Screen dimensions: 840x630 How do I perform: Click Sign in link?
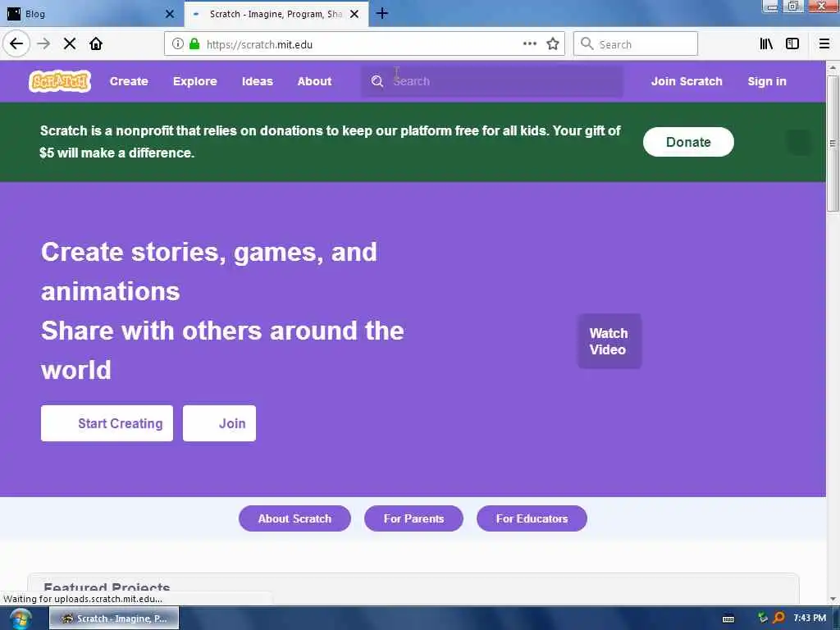point(767,81)
